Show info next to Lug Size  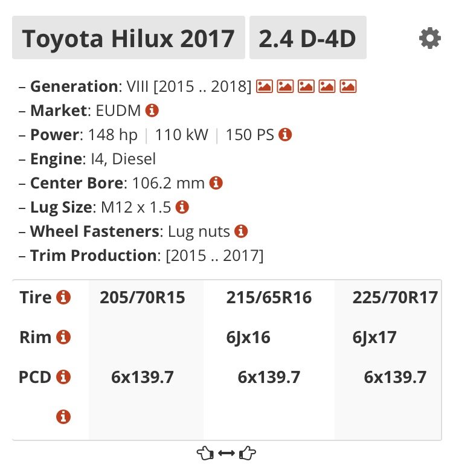pyautogui.click(x=182, y=207)
